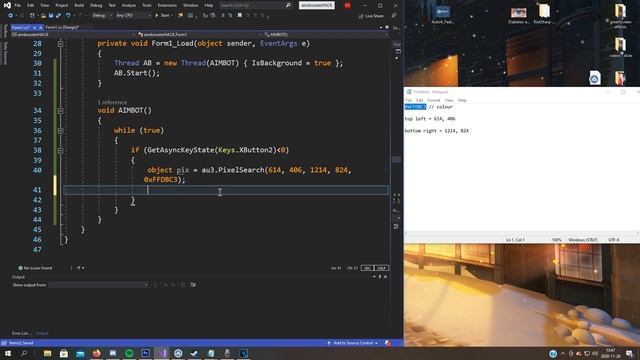This screenshot has width=640, height=360.
Task: Click the navigate backward toolbar icon
Action: click(10, 16)
